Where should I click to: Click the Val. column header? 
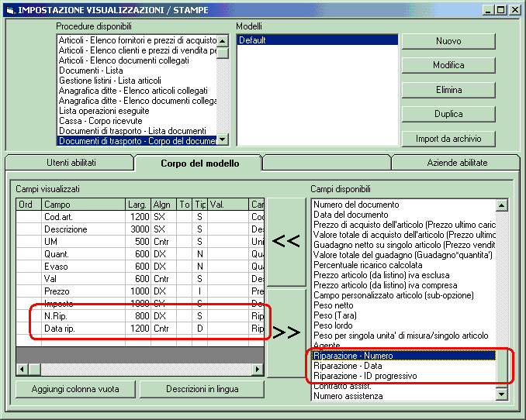[228, 205]
